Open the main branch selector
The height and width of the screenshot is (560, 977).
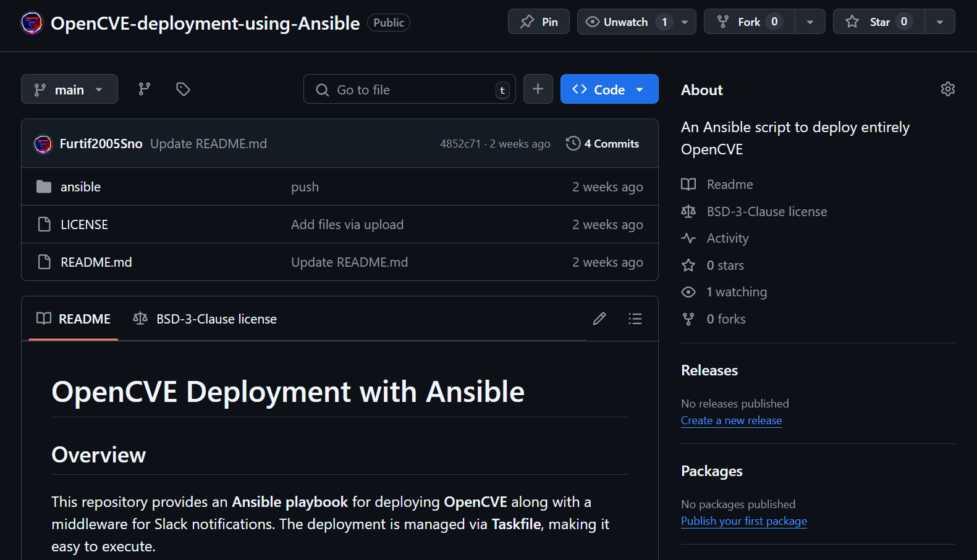[69, 90]
